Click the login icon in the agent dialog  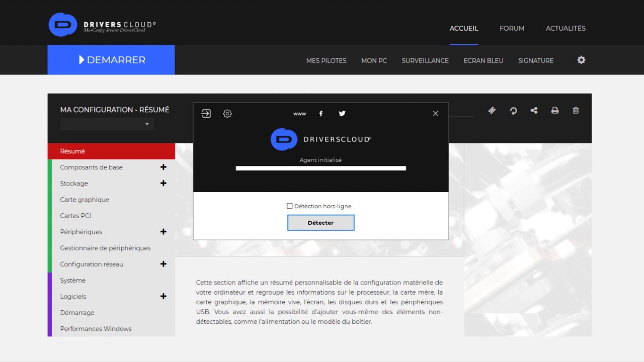(206, 114)
